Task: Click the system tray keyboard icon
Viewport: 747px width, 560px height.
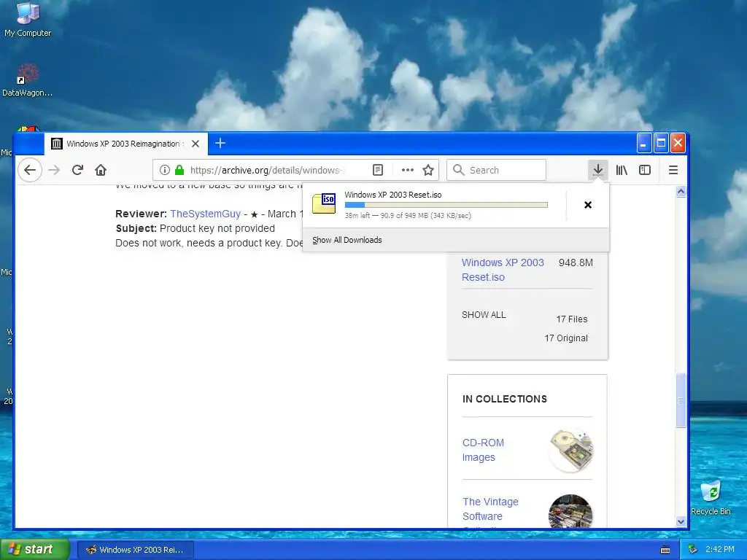Action: point(665,550)
